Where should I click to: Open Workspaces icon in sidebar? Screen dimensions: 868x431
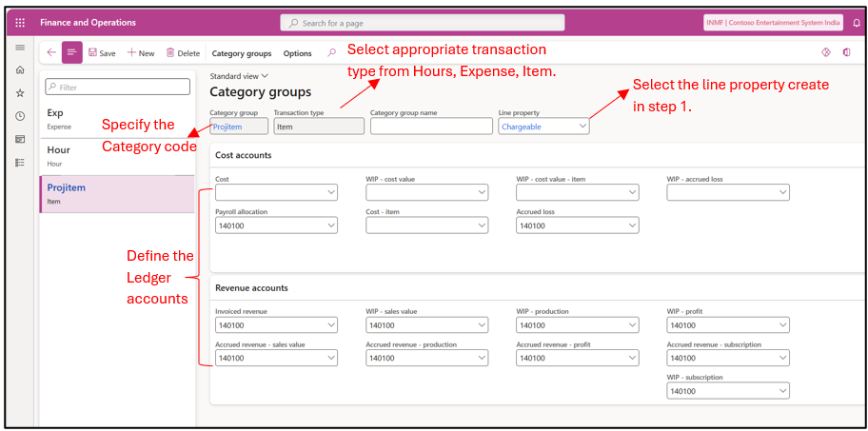pyautogui.click(x=20, y=140)
